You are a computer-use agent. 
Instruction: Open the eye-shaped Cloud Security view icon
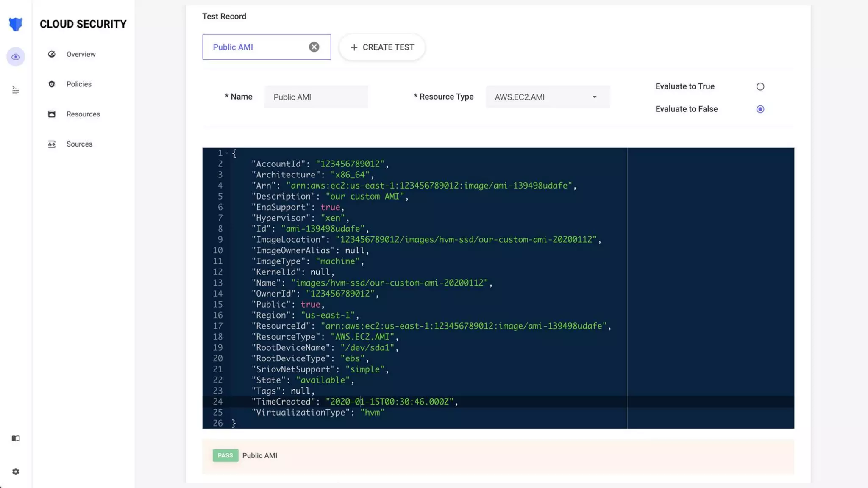16,57
